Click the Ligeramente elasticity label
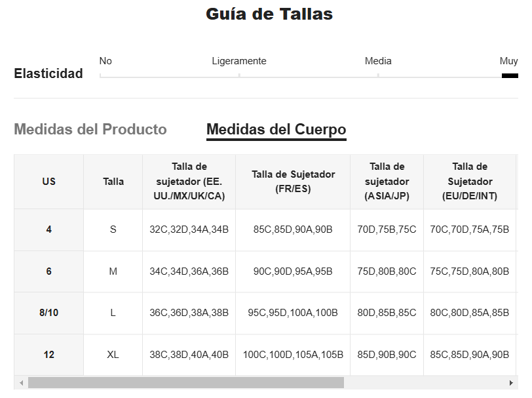 (x=239, y=61)
